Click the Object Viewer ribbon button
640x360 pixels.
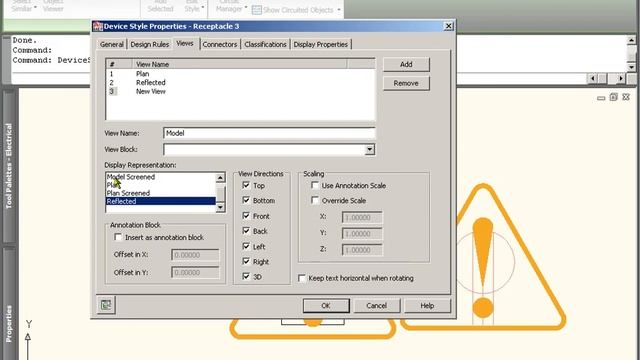[x=53, y=6]
